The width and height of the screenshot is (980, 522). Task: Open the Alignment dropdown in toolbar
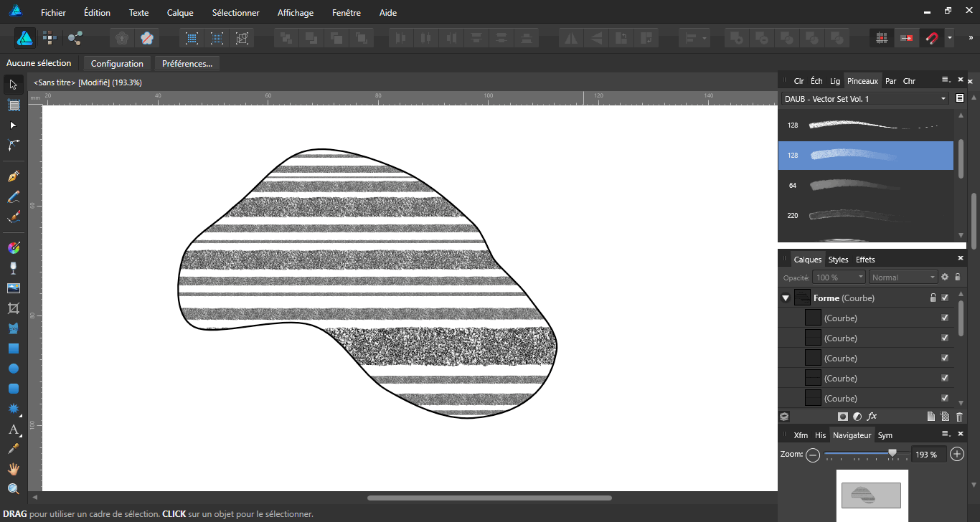click(x=694, y=38)
